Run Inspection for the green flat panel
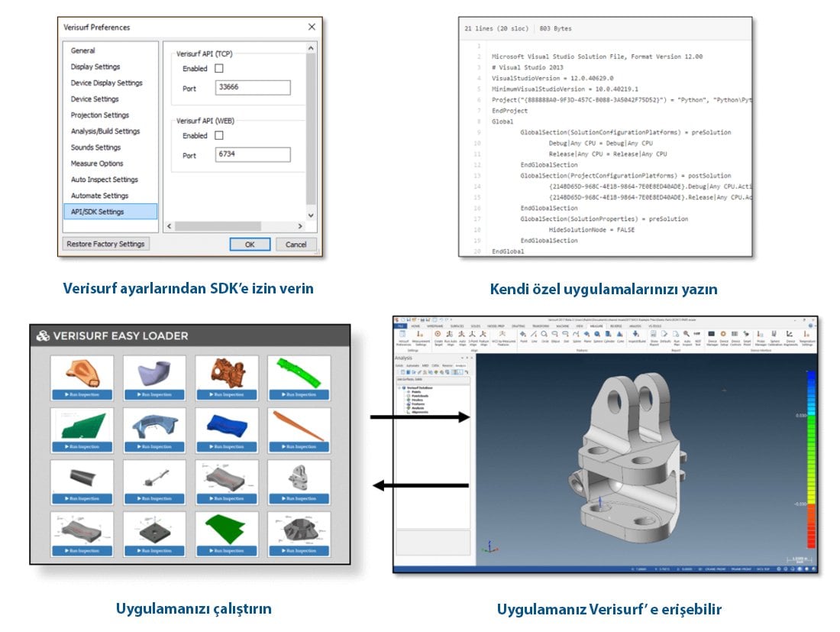840x632 pixels. click(82, 446)
